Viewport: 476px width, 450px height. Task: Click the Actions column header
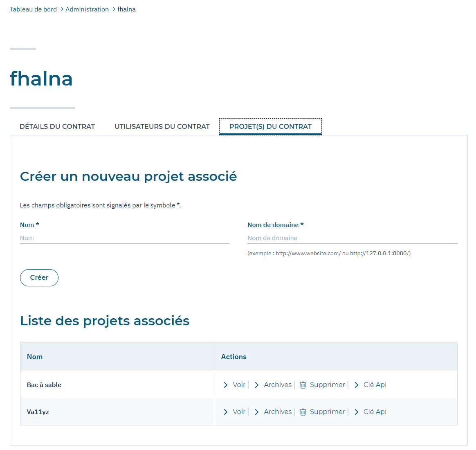(x=336, y=357)
